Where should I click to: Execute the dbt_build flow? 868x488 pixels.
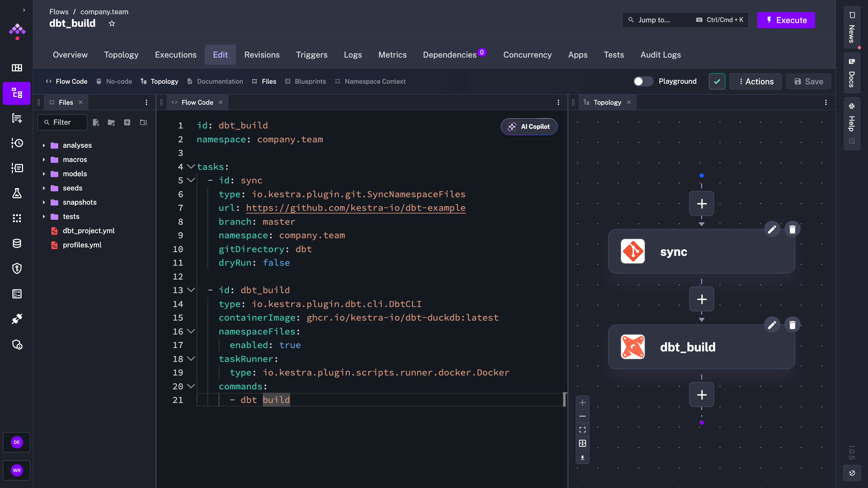[786, 20]
